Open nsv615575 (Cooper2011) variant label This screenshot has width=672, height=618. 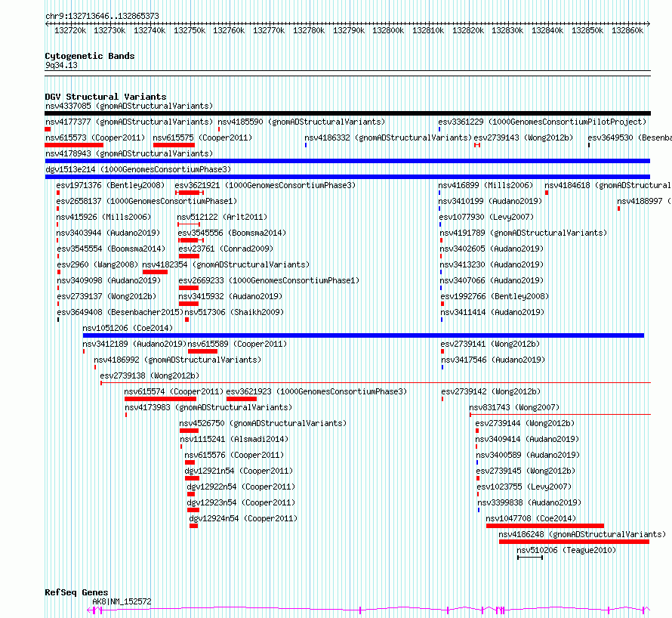click(x=202, y=138)
